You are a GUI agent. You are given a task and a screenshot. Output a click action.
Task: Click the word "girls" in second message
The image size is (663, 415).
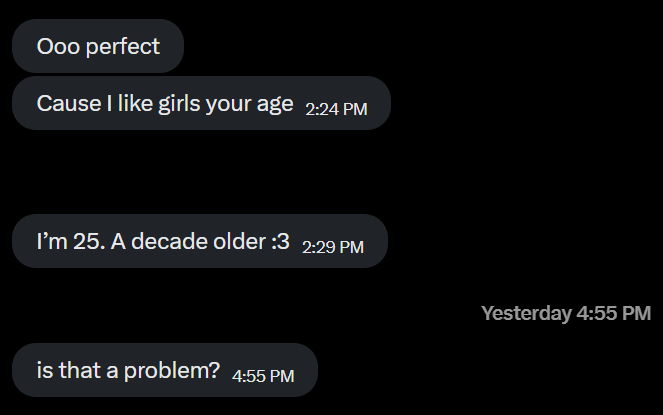pos(179,104)
